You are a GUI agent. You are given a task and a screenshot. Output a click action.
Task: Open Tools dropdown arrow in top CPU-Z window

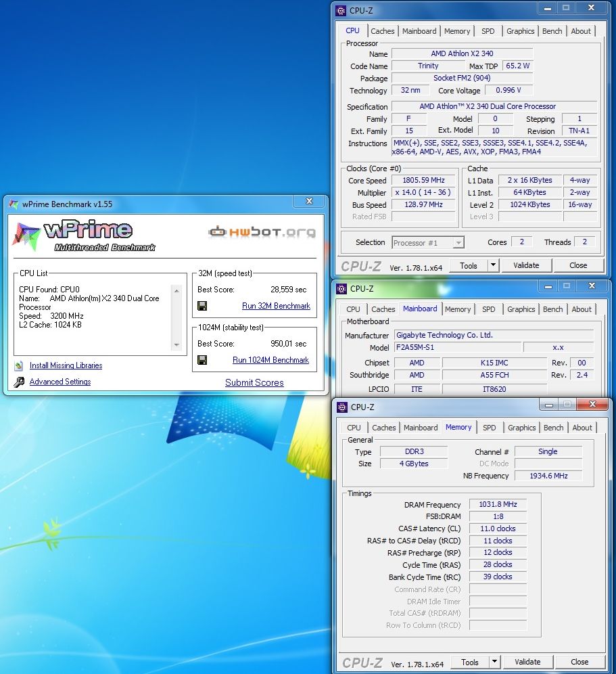(493, 265)
